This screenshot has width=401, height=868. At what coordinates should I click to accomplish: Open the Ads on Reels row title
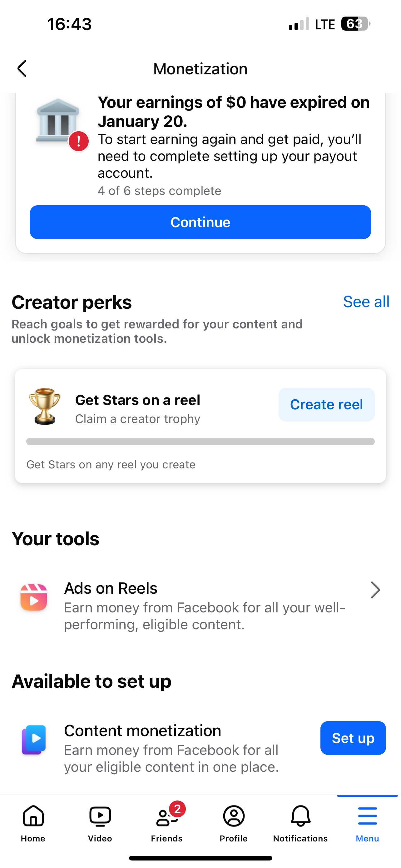[x=111, y=588]
